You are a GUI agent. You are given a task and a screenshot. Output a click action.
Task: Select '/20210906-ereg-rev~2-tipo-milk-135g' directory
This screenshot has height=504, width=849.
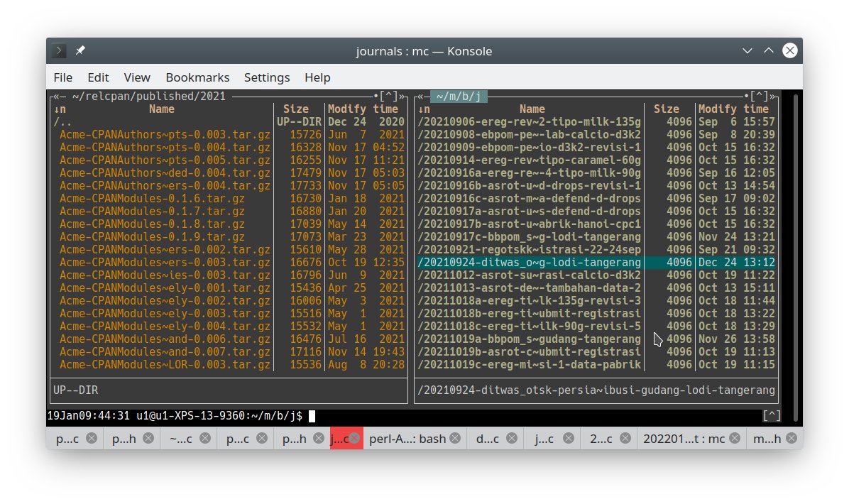596,122
